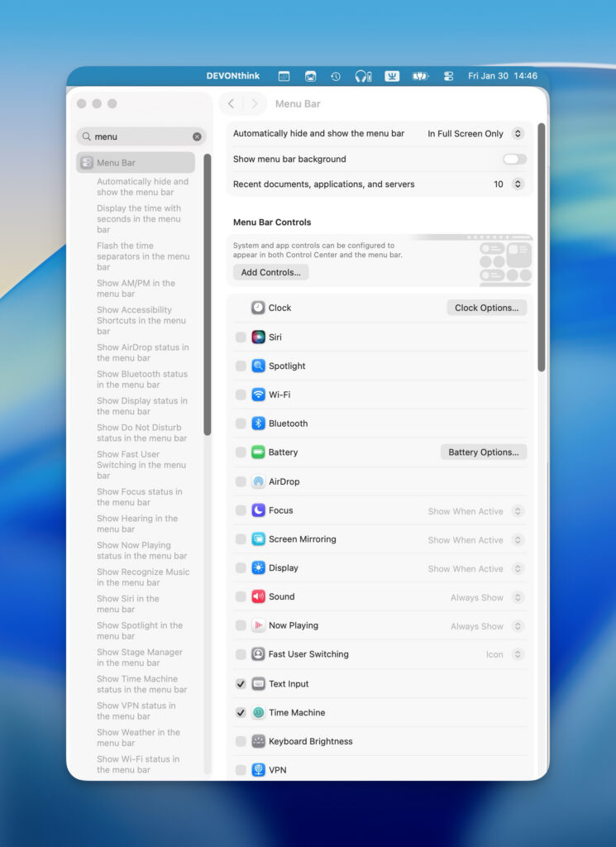Click the Wi-Fi icon in controls list
616x847 pixels.
pyautogui.click(x=258, y=395)
